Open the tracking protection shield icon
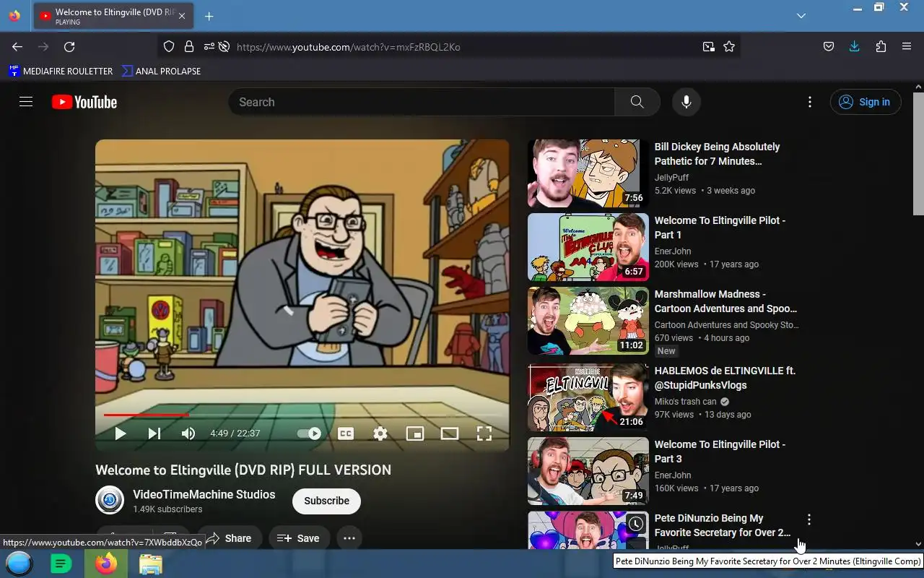This screenshot has height=578, width=924. click(x=168, y=47)
